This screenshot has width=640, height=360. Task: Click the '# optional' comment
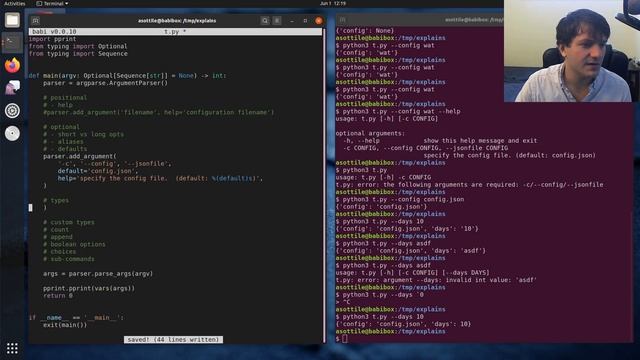click(x=61, y=127)
